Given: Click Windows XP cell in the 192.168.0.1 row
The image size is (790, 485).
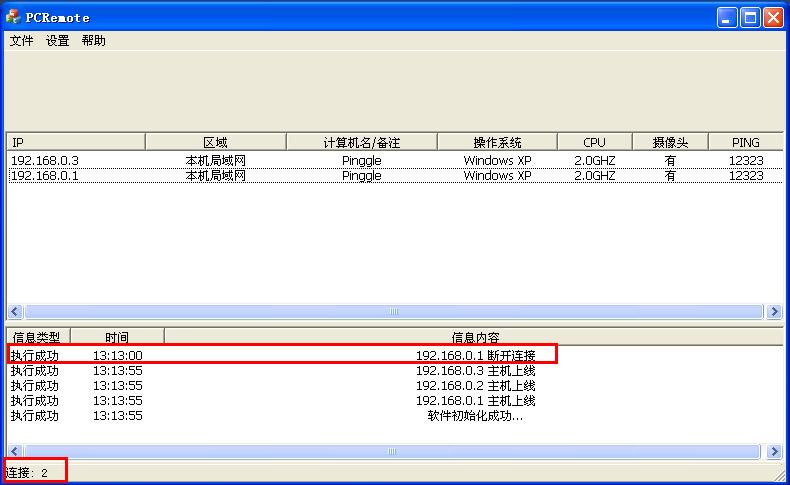Looking at the screenshot, I should 497,176.
